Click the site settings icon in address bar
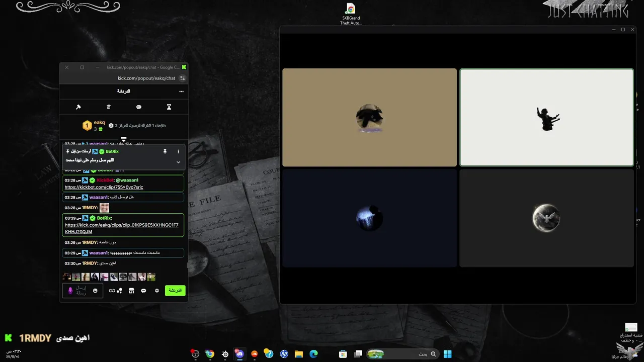This screenshot has width=644, height=362. (x=182, y=78)
